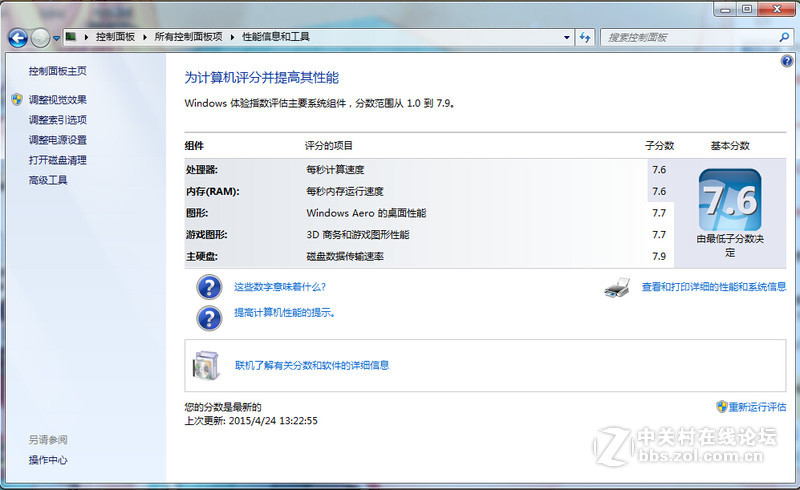The height and width of the screenshot is (490, 800).
Task: Click the software box icon
Action: click(x=207, y=365)
